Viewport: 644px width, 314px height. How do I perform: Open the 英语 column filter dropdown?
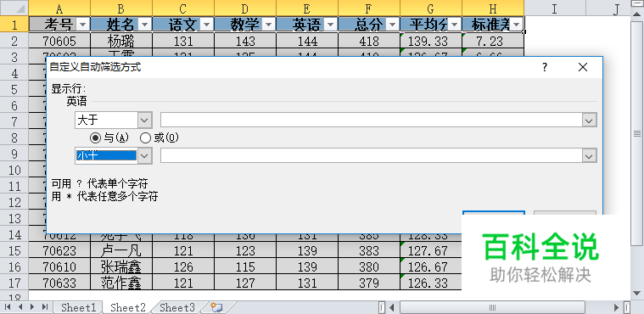(331, 25)
